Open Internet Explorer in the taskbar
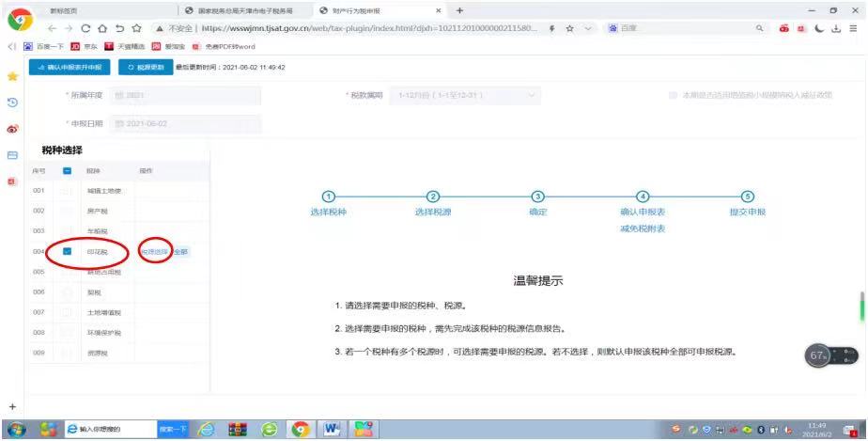Viewport: 868px width, 441px height. [207, 430]
